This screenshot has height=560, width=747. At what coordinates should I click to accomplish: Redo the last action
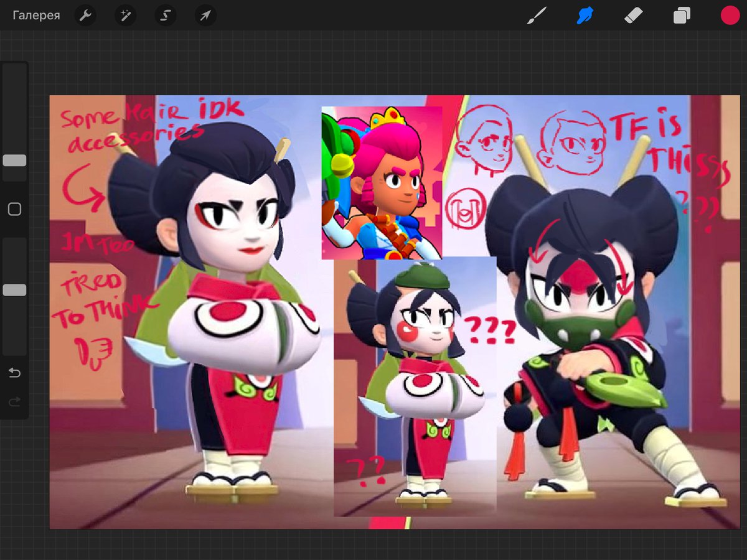[x=14, y=402]
